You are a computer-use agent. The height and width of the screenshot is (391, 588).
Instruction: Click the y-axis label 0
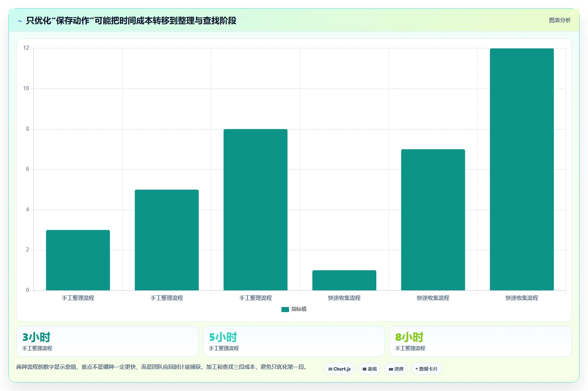click(28, 290)
